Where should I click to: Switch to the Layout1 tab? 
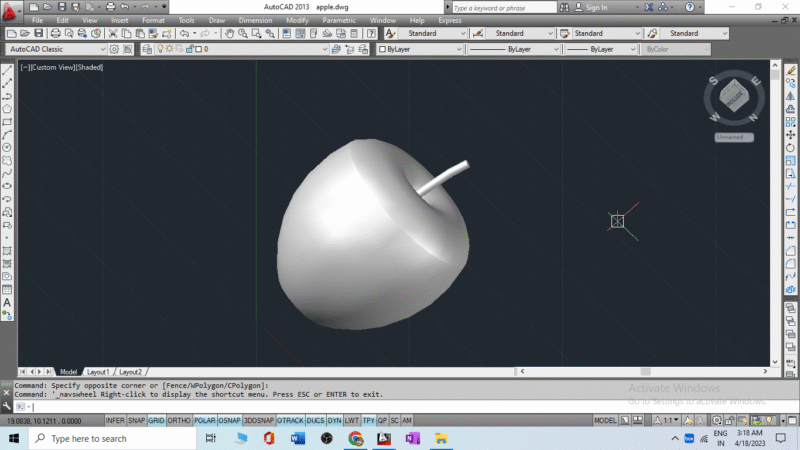pyautogui.click(x=98, y=372)
